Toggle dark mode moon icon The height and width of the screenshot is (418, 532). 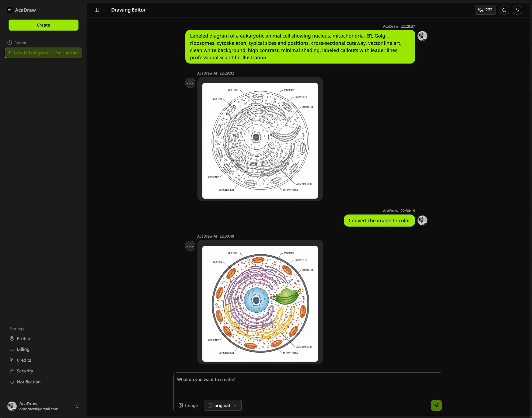(x=504, y=10)
